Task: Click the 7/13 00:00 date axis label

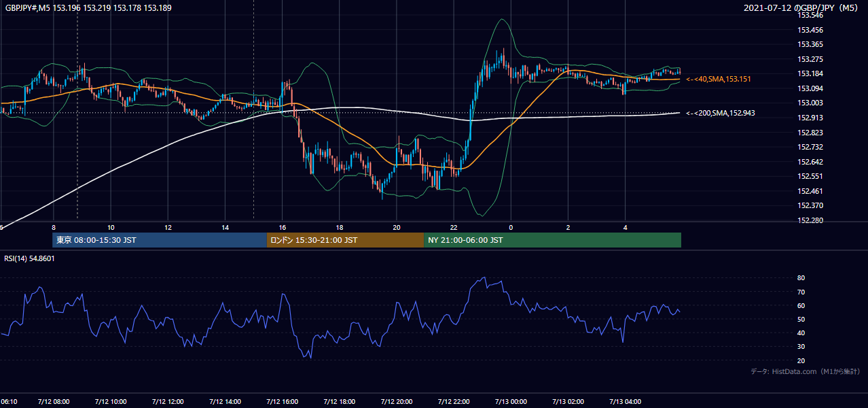Action: click(511, 402)
